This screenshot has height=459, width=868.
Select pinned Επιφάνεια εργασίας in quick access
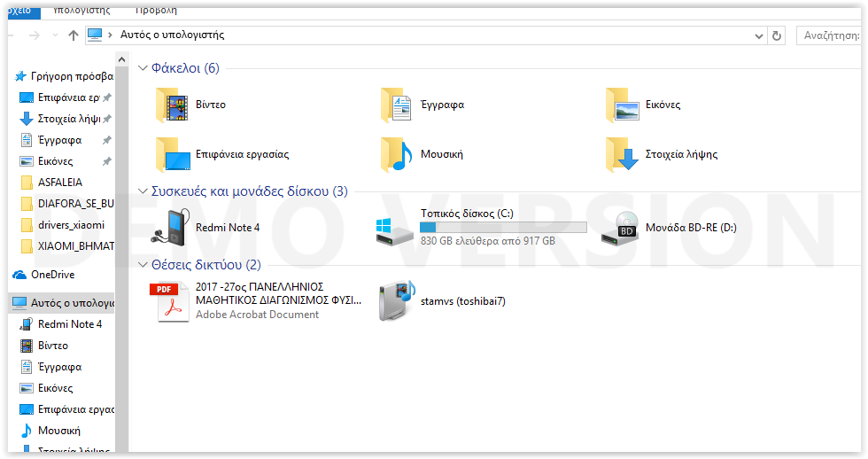point(66,97)
